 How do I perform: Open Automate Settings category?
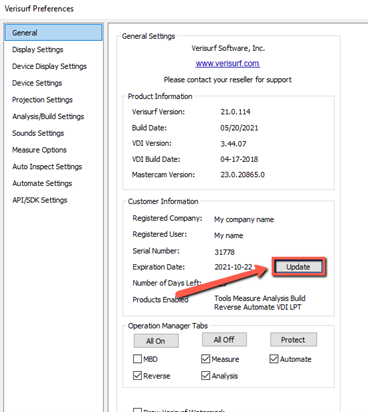click(x=42, y=183)
